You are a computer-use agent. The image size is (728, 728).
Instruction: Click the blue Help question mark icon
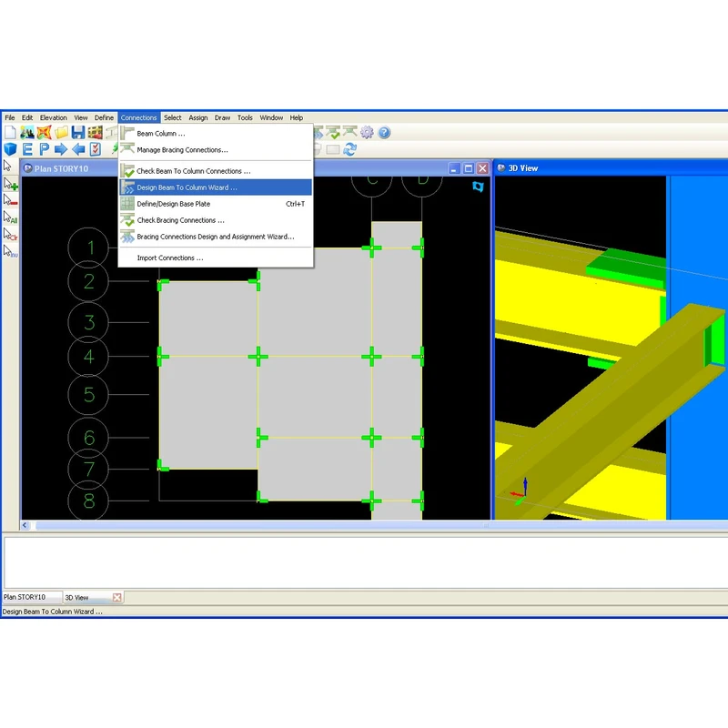click(x=384, y=133)
